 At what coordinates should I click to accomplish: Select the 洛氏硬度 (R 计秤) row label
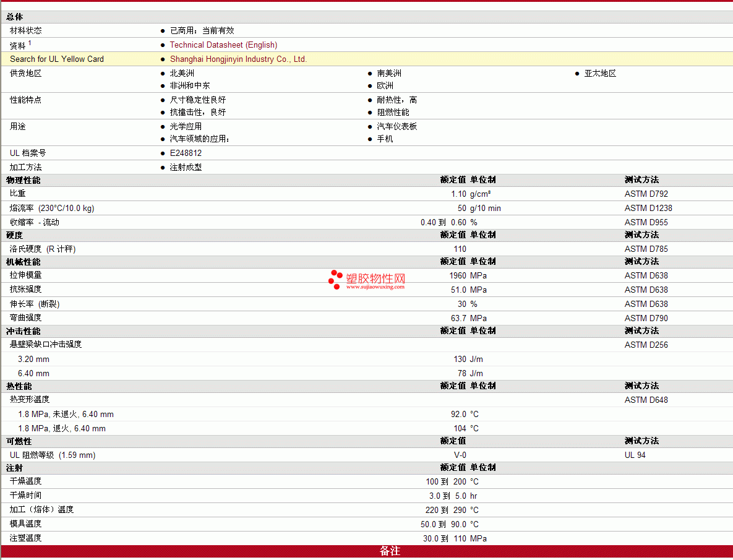pyautogui.click(x=43, y=249)
